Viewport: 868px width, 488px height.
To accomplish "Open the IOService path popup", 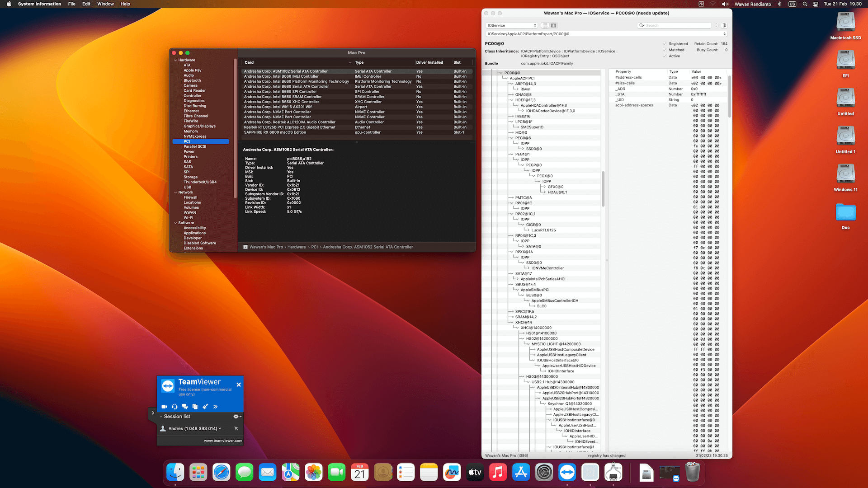I will [606, 34].
